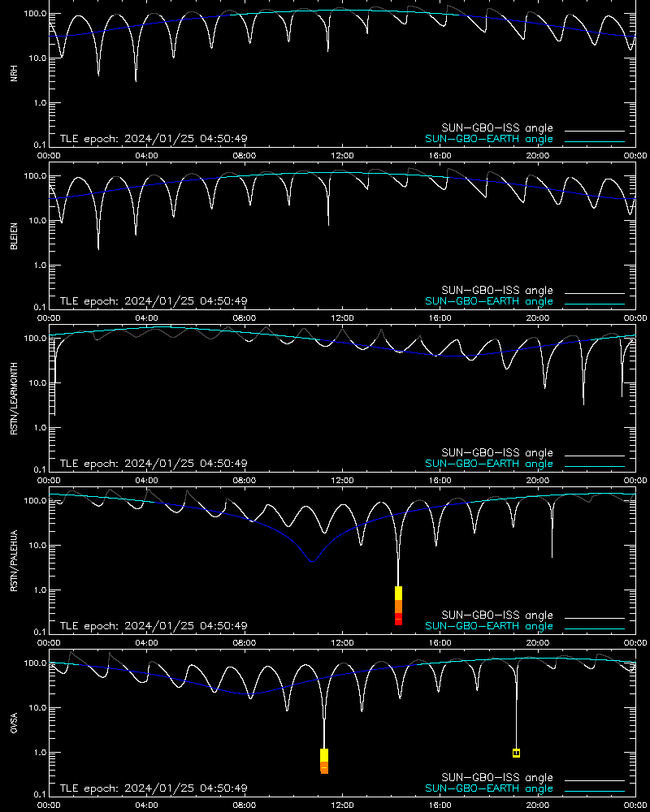Click SUN-GBO-EARTH angle legend in PALEHUA panel

pyautogui.click(x=489, y=626)
